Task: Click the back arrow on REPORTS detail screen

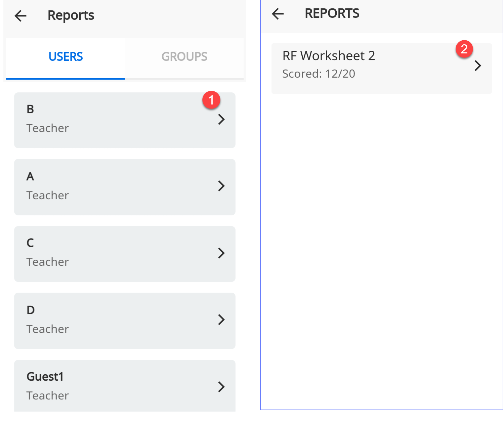Action: [x=277, y=13]
